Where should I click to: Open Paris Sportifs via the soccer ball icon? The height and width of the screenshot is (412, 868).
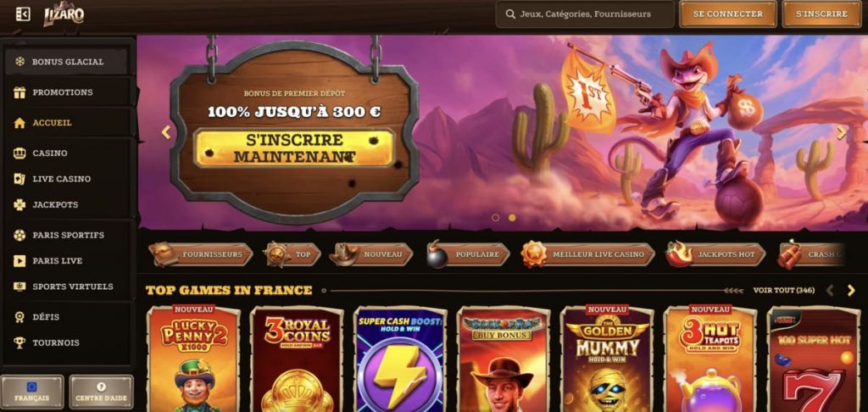66,236
